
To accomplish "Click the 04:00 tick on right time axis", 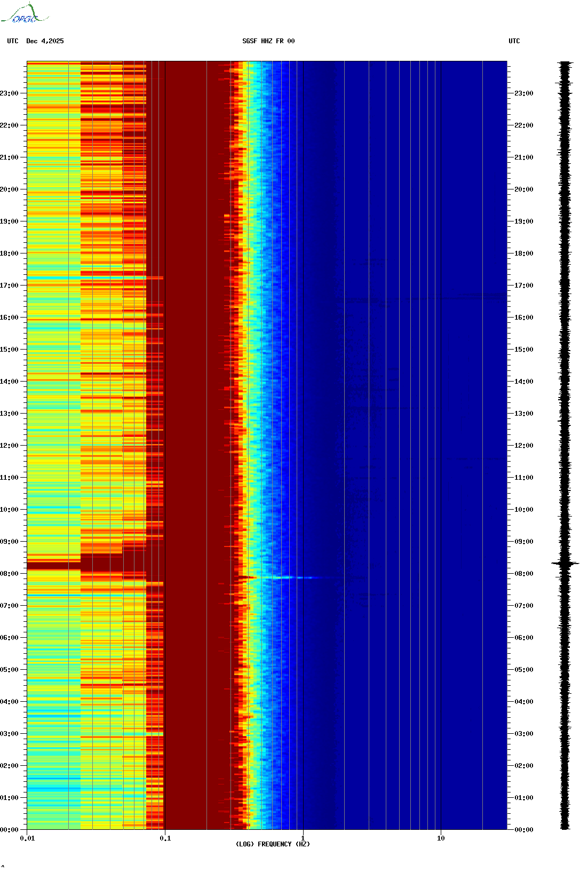I will tap(523, 702).
